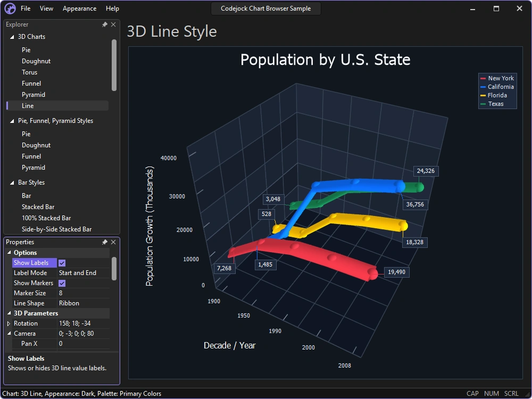Click the 3,048 data label
This screenshot has height=399, width=532.
(x=273, y=199)
